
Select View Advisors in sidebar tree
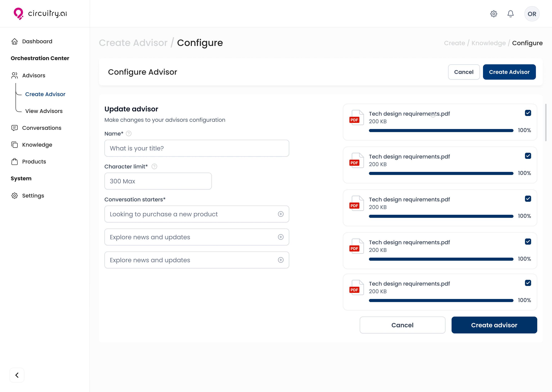click(44, 111)
